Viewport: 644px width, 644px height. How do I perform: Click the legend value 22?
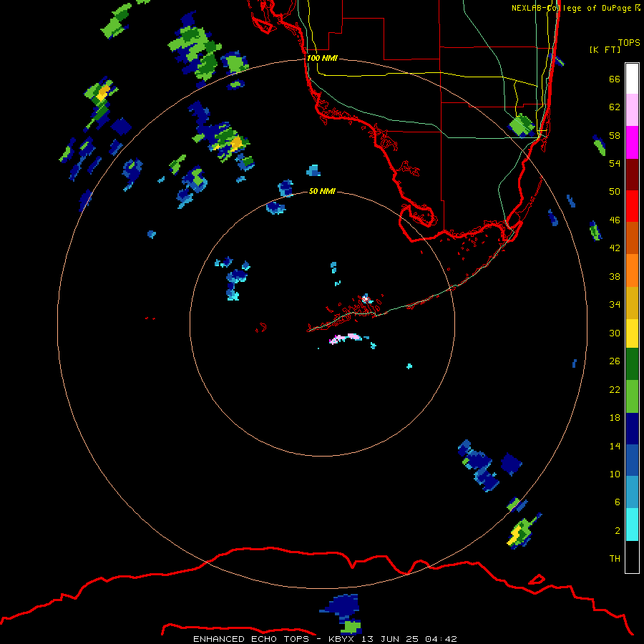coord(615,389)
